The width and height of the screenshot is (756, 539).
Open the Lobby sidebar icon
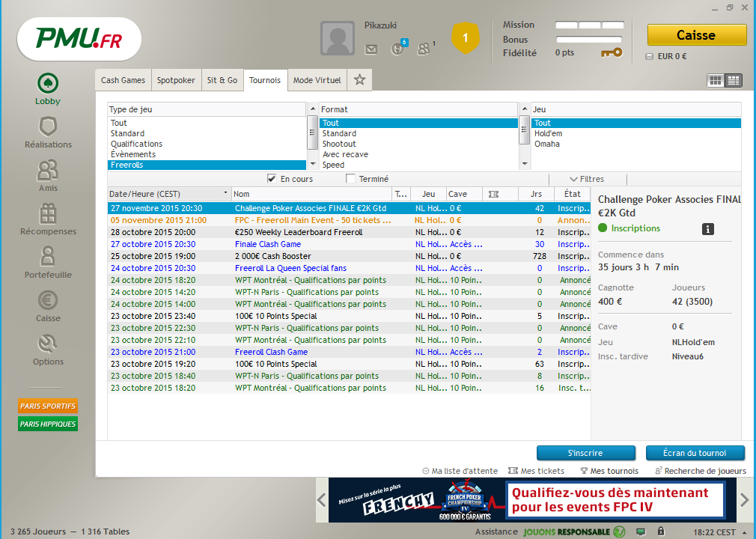pyautogui.click(x=48, y=83)
